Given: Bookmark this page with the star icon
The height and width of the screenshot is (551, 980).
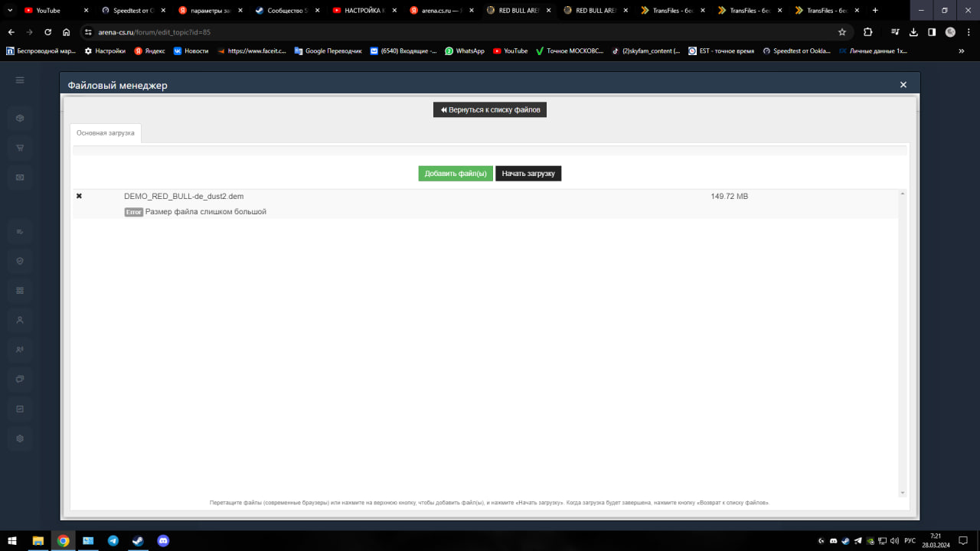Looking at the screenshot, I should (842, 32).
